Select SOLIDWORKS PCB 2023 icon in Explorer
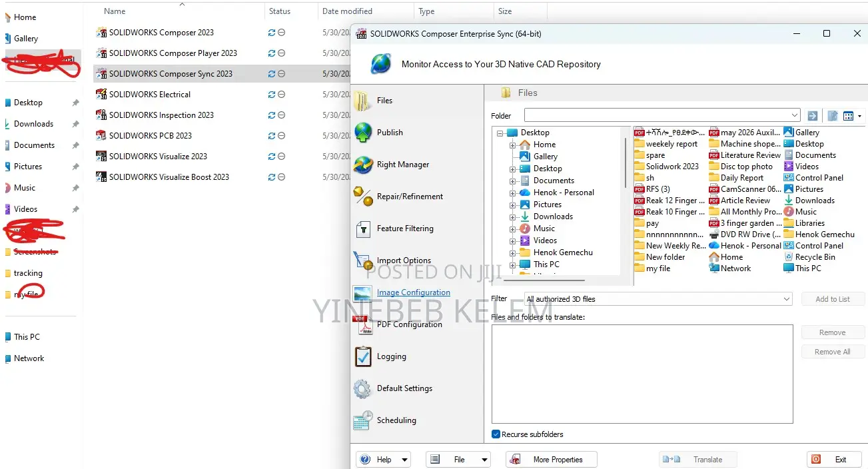Viewport: 868px width, 469px height. [101, 136]
